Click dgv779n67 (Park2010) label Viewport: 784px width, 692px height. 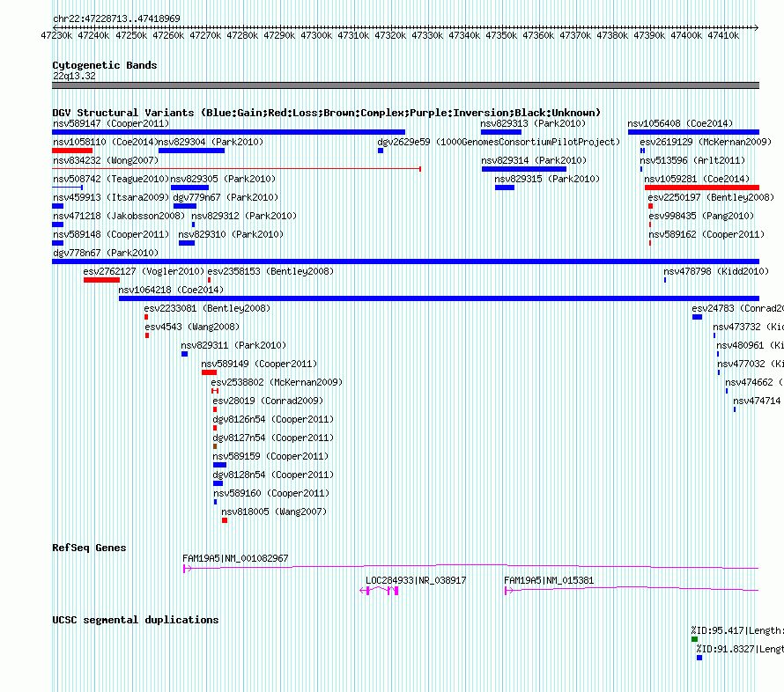[x=226, y=197]
